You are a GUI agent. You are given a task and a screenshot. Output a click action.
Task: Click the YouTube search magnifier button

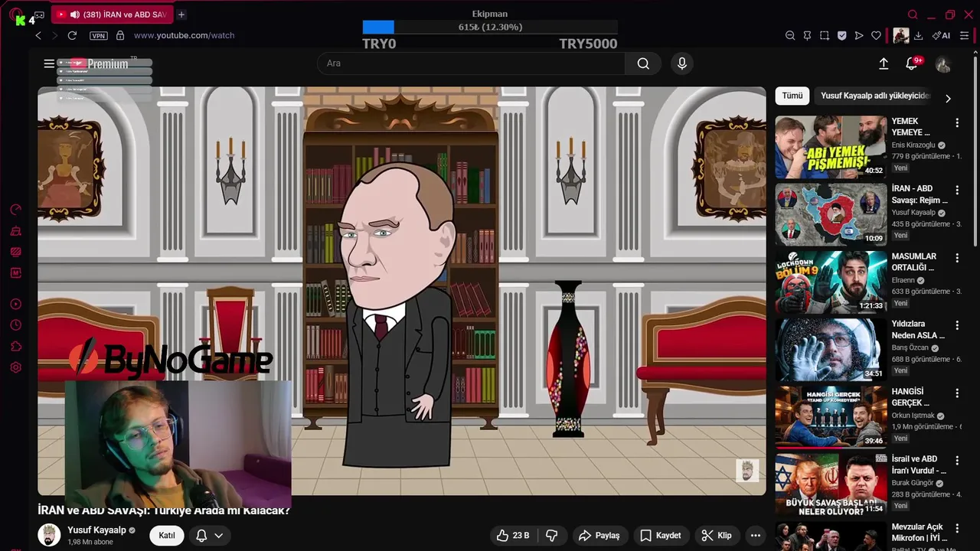643,64
